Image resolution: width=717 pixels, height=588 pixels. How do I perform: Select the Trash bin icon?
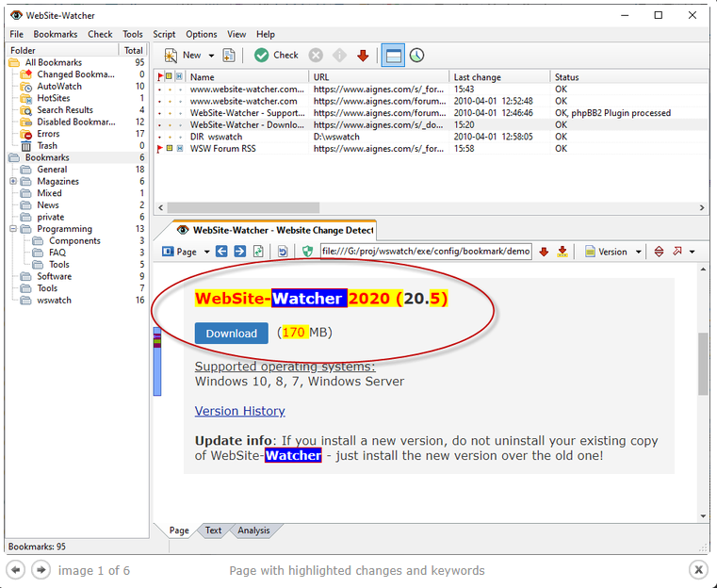click(26, 146)
